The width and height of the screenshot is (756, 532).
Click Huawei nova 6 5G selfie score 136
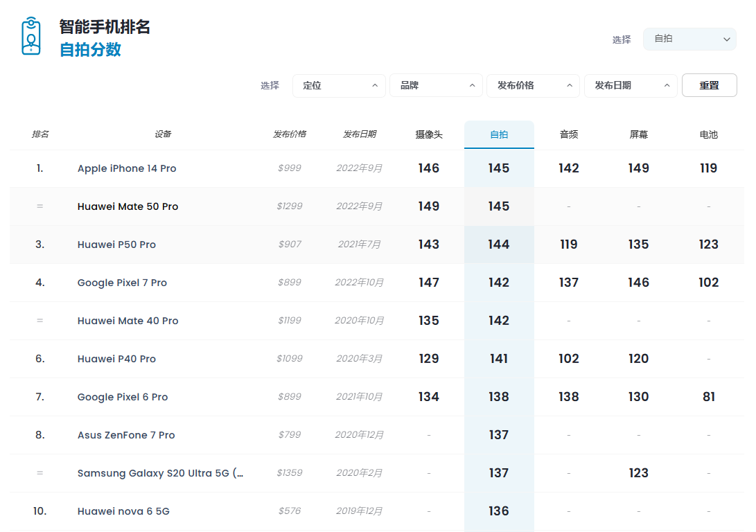point(498,511)
